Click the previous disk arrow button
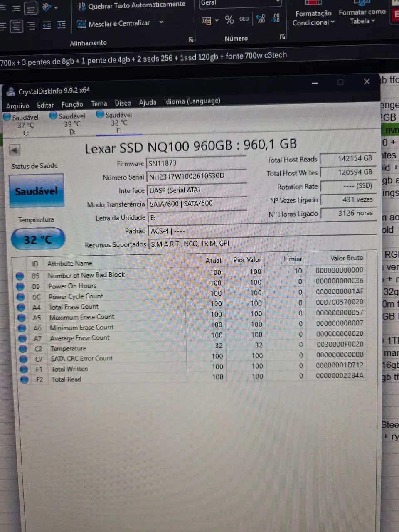This screenshot has height=532, width=399. 15,150
